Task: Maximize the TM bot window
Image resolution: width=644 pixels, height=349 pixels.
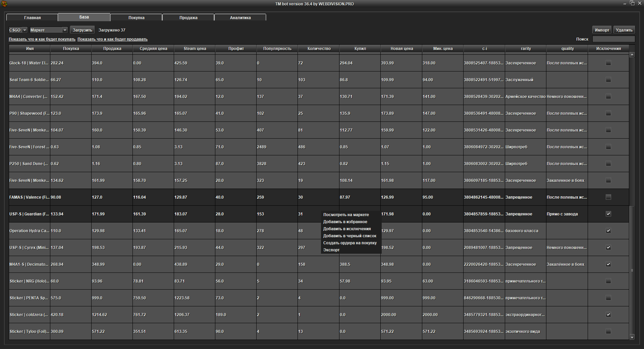Action: [x=632, y=3]
